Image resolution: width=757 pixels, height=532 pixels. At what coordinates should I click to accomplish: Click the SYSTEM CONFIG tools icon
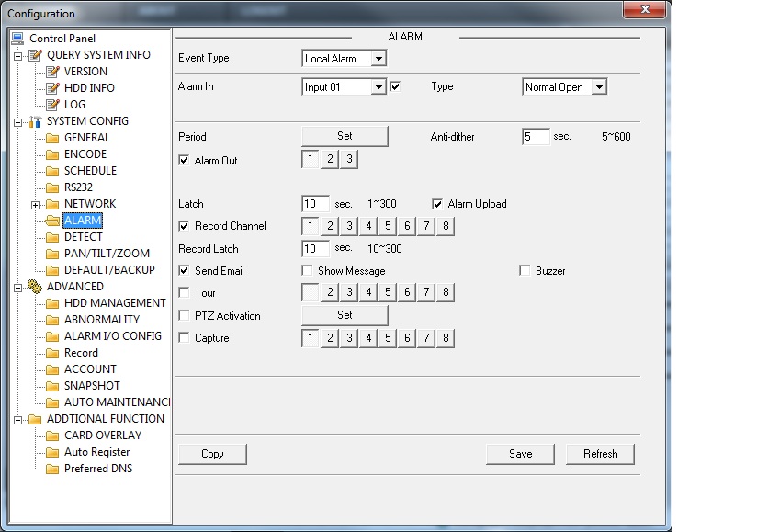coord(35,121)
